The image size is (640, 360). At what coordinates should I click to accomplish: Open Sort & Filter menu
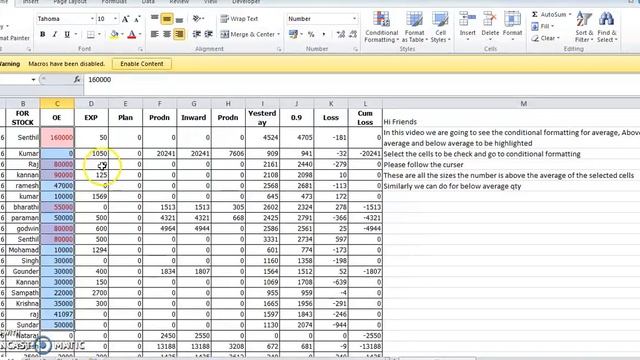[x=584, y=27]
